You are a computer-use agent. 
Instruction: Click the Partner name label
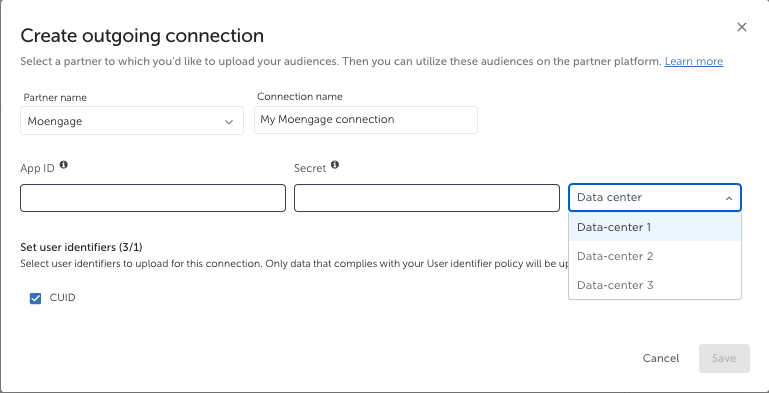[55, 98]
